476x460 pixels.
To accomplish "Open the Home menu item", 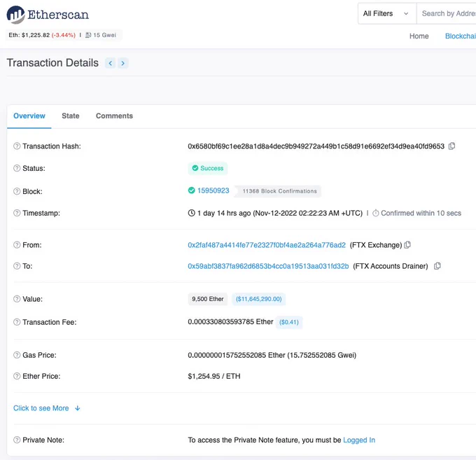I will click(419, 36).
